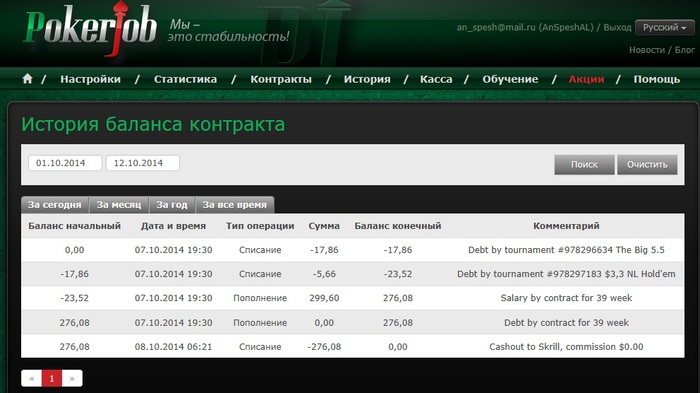
Task: Click the start date field 01.10.2014
Action: click(x=65, y=163)
